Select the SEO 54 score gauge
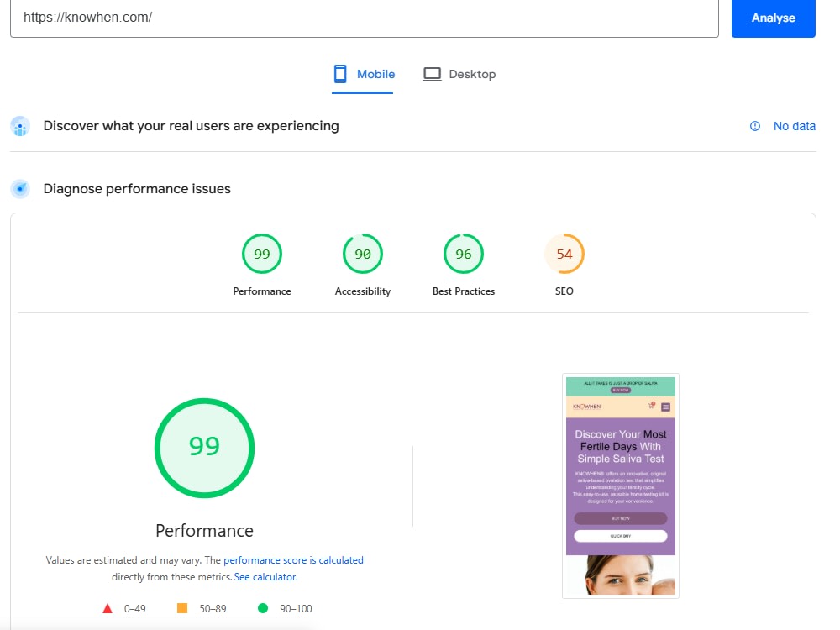Image resolution: width=840 pixels, height=630 pixels. (564, 254)
